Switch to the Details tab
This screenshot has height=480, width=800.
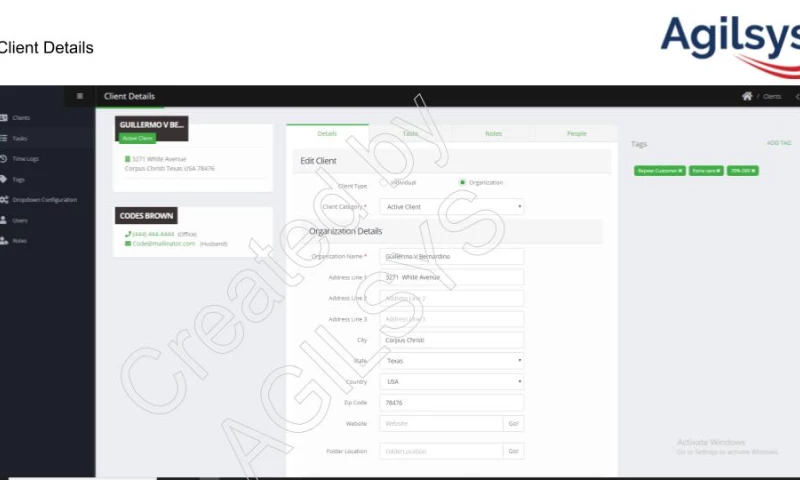click(327, 134)
